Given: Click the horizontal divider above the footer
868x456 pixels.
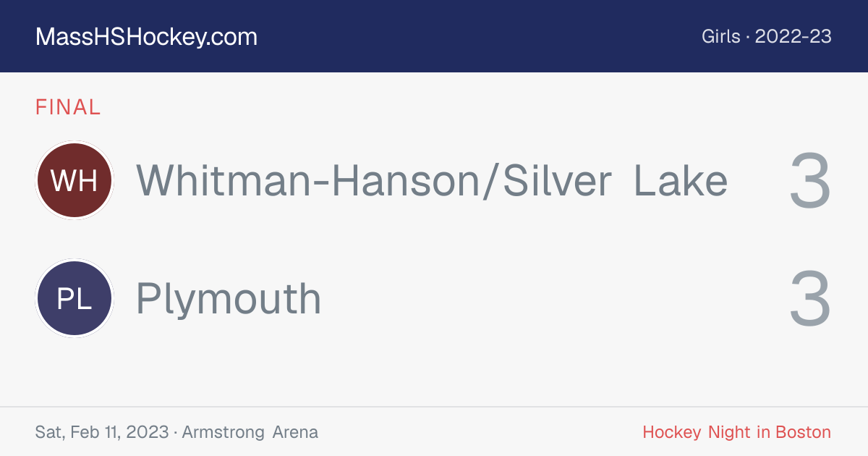Looking at the screenshot, I should [434, 407].
